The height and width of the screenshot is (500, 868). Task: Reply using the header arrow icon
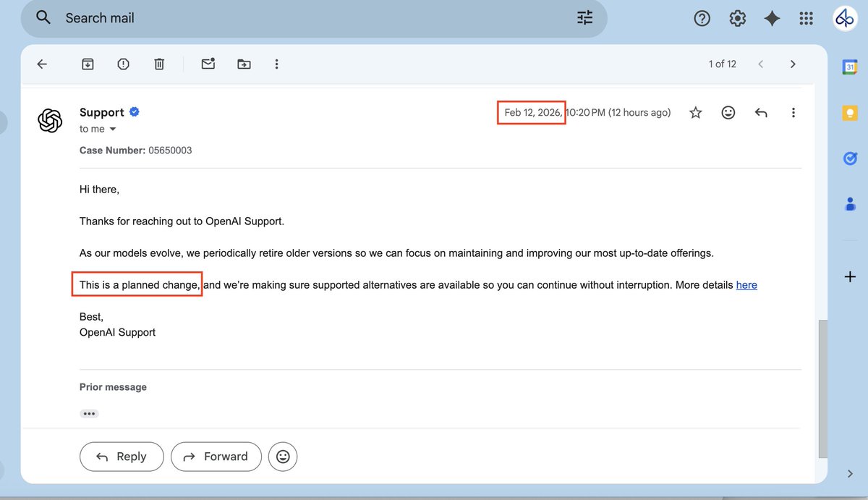pyautogui.click(x=761, y=112)
